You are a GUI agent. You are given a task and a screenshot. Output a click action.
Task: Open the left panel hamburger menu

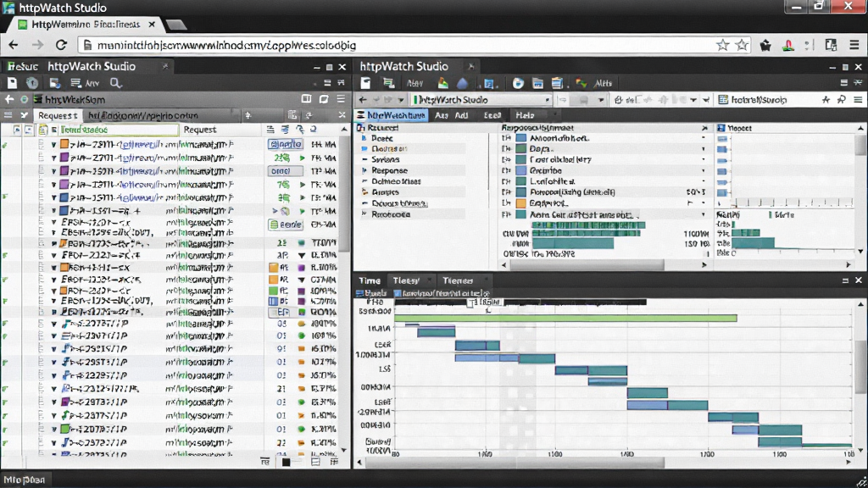(x=341, y=99)
